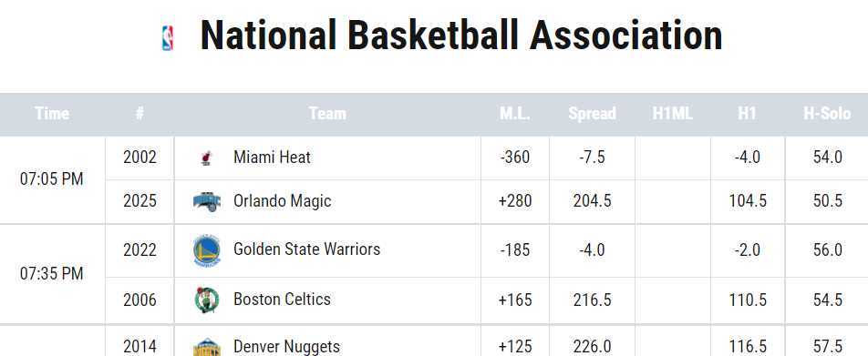Select the Boston Celtics H-Solo 54.5
The height and width of the screenshot is (356, 868).
(828, 300)
